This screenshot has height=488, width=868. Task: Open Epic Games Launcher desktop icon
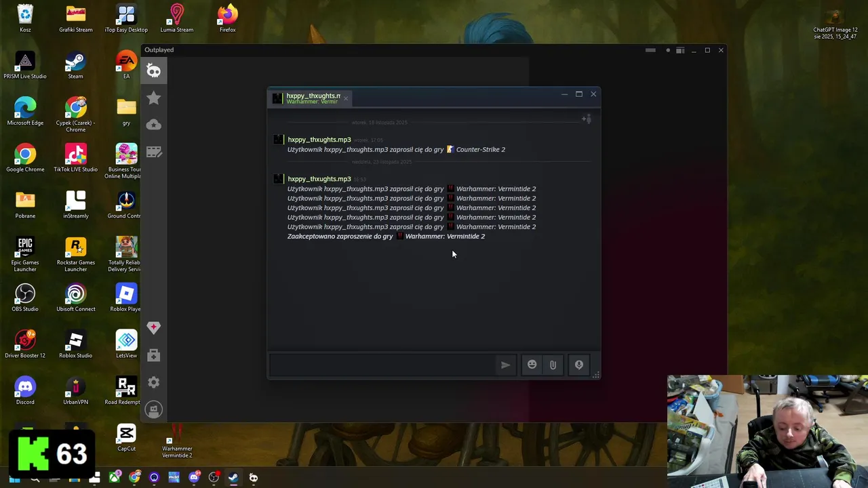[x=25, y=255]
